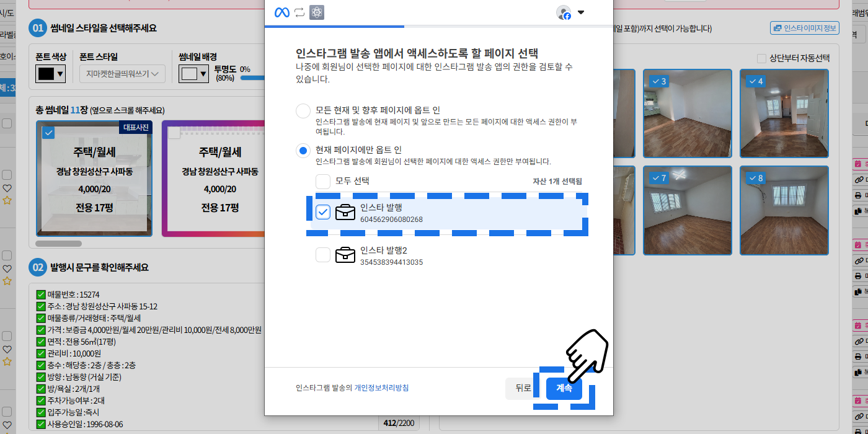Click the 뒤로 button
The width and height of the screenshot is (868, 434).
point(523,388)
